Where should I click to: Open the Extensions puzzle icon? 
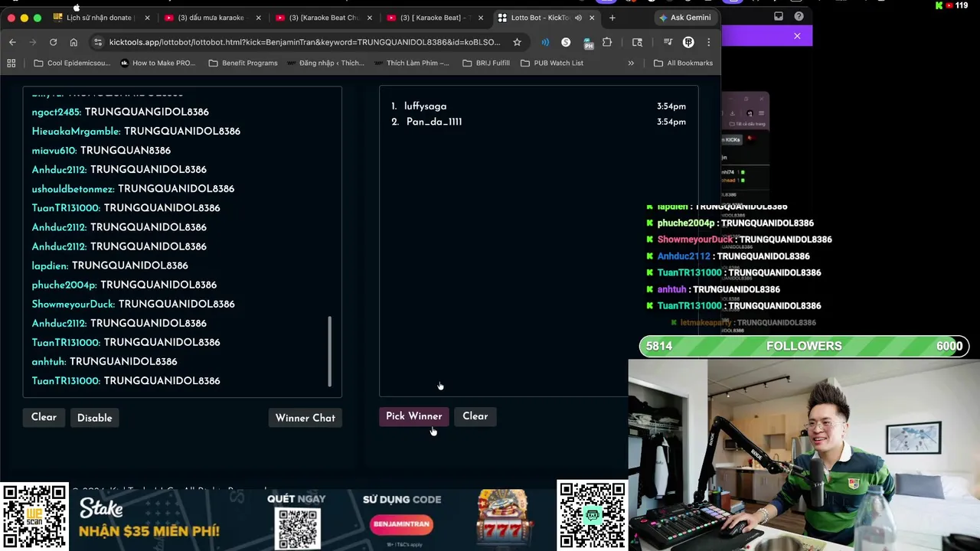(x=607, y=42)
